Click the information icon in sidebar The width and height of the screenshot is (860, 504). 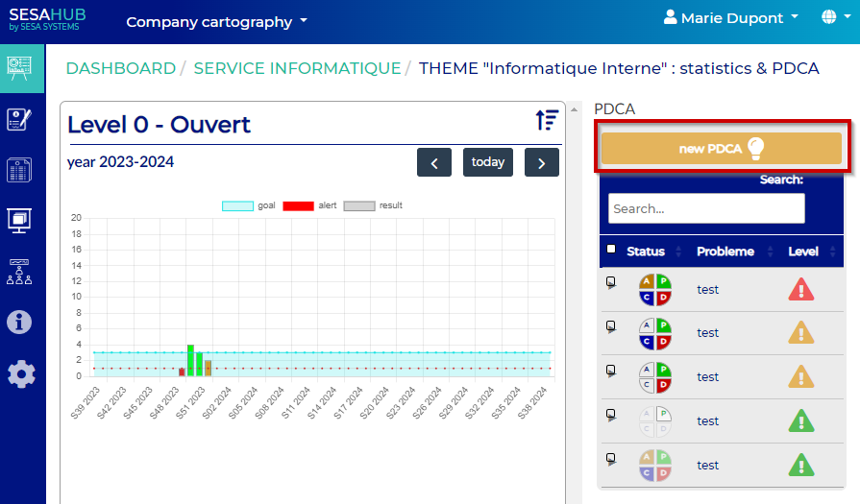[21, 322]
